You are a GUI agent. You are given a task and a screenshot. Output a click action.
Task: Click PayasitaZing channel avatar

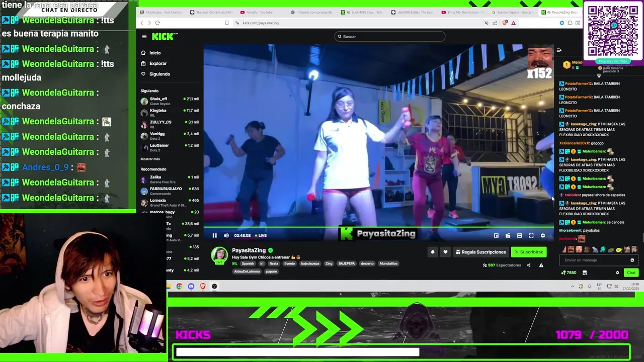click(219, 255)
